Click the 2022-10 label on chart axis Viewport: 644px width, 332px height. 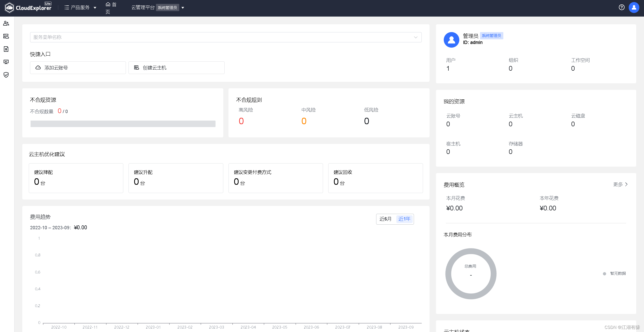59,327
